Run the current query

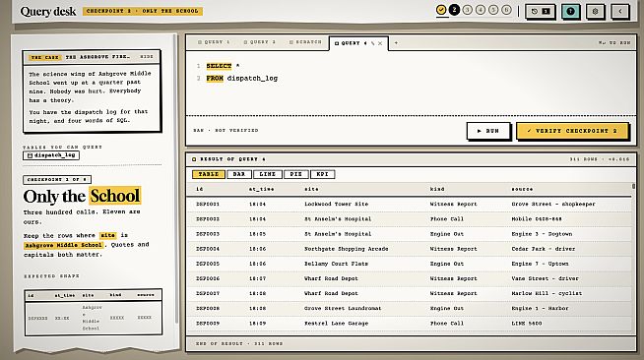pyautogui.click(x=488, y=131)
